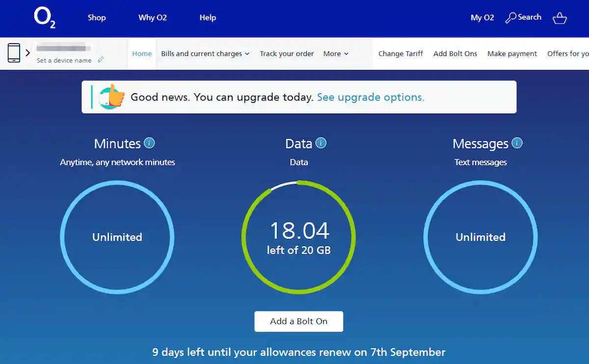Open the Shop menu

tap(96, 18)
